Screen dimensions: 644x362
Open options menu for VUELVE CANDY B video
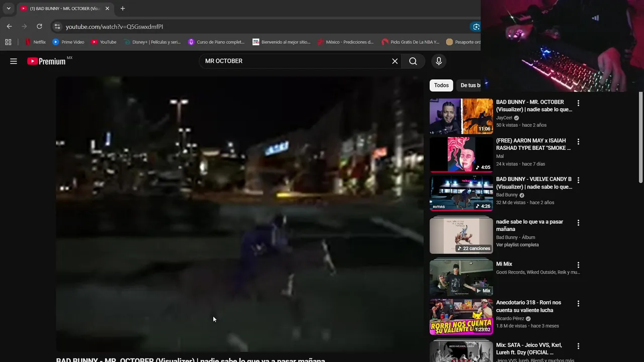coord(578,180)
